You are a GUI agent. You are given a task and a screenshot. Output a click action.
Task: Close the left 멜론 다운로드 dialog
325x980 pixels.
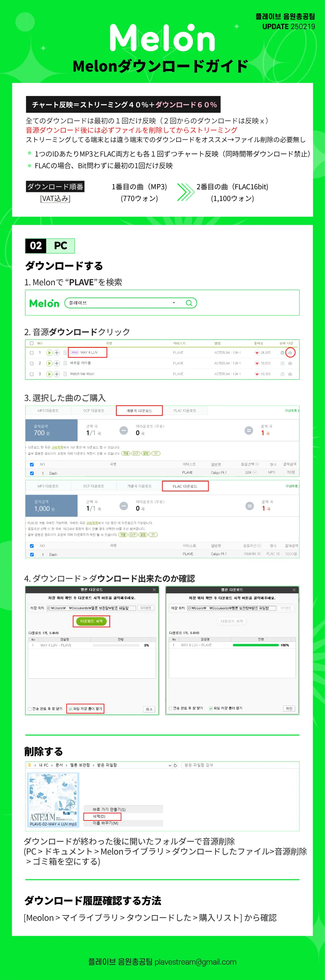[x=154, y=590]
